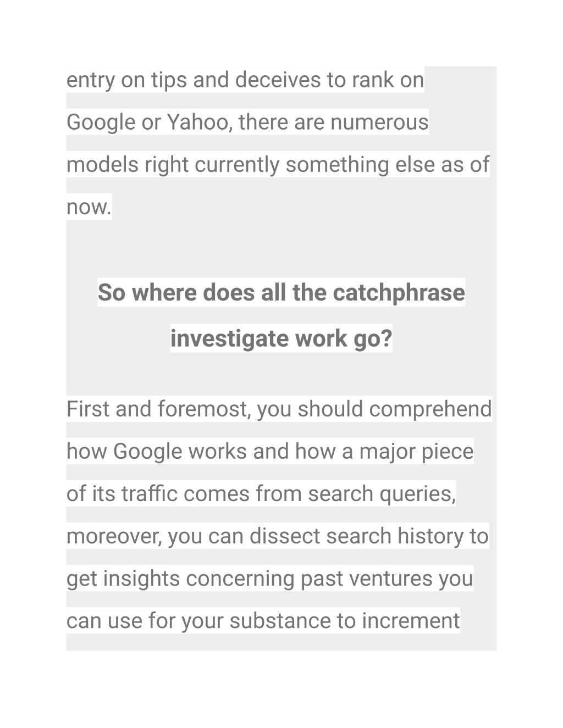Click the line starting 'entry on tips'
This screenshot has height=728, width=563.
[245, 80]
